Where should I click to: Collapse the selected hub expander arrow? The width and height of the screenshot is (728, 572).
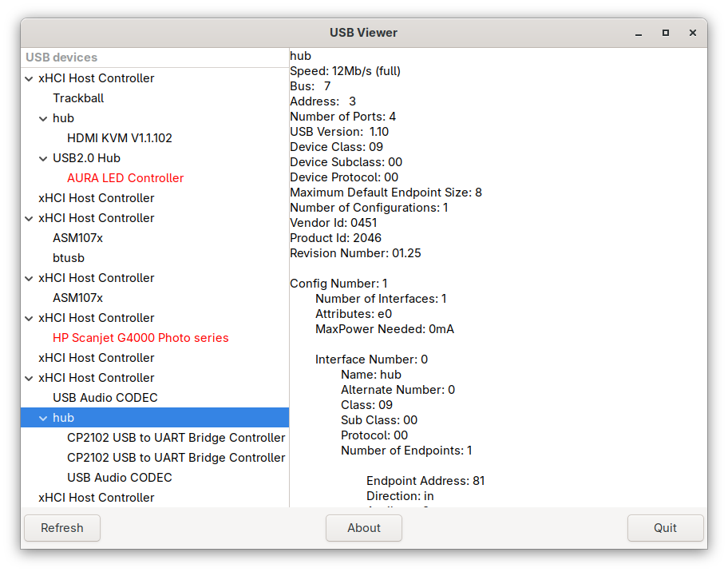pyautogui.click(x=43, y=418)
